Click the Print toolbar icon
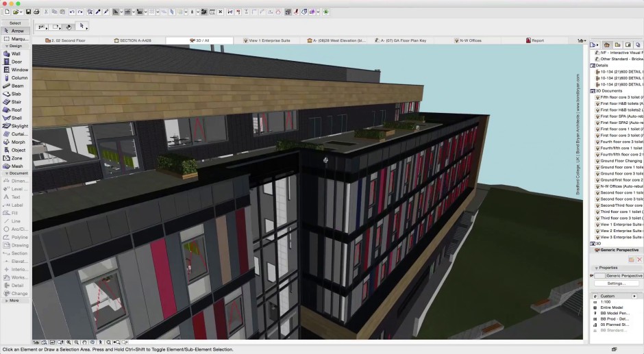The height and width of the screenshot is (354, 644). click(x=36, y=12)
